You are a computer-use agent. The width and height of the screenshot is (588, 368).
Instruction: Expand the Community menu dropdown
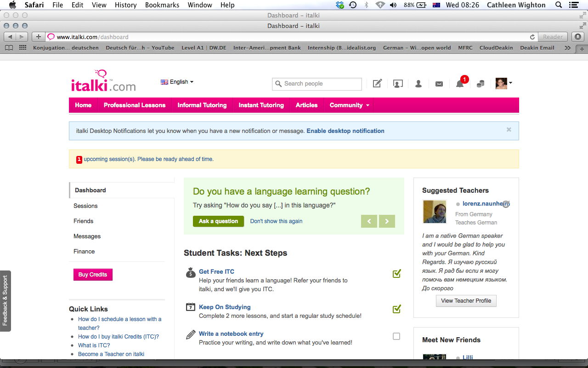(x=349, y=105)
